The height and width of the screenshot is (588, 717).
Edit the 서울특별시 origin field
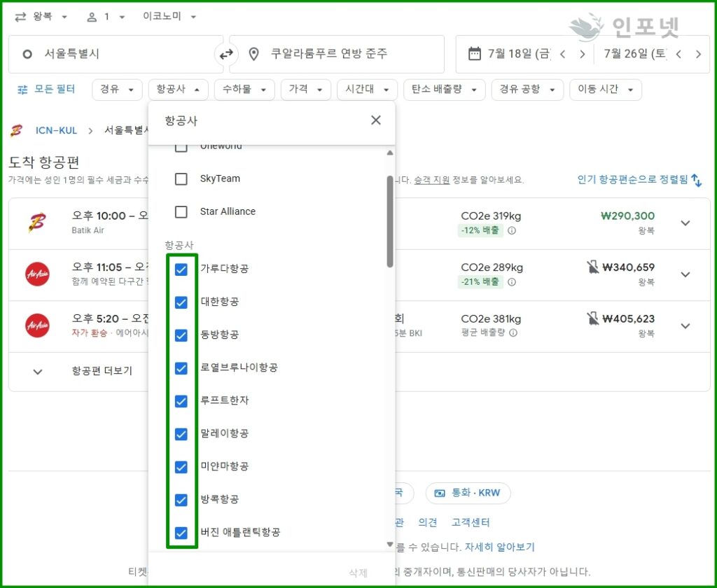pos(116,55)
